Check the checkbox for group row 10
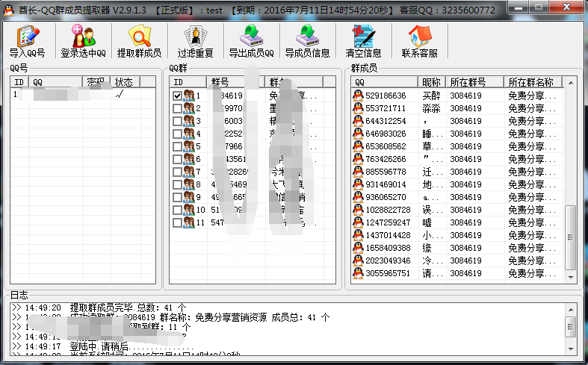 coord(177,210)
